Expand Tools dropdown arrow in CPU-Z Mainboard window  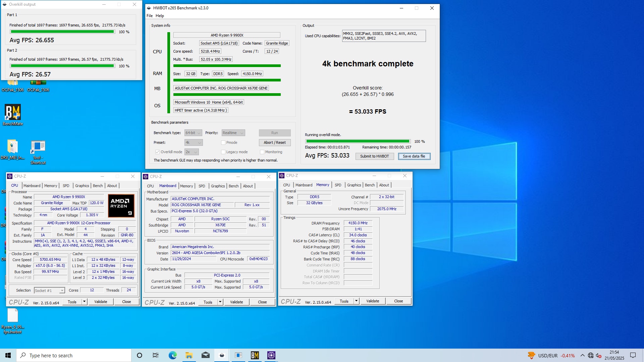point(220,302)
